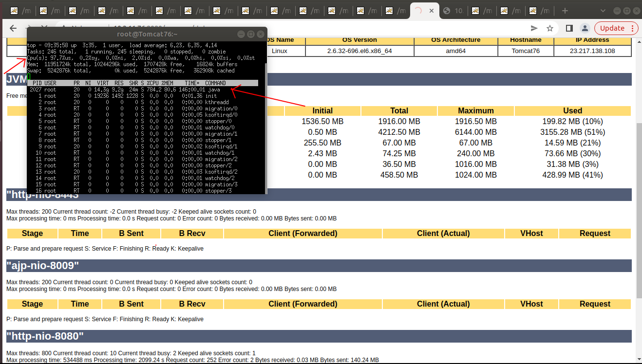
Task: Click the Mem total line in terminal
Action: point(132,64)
